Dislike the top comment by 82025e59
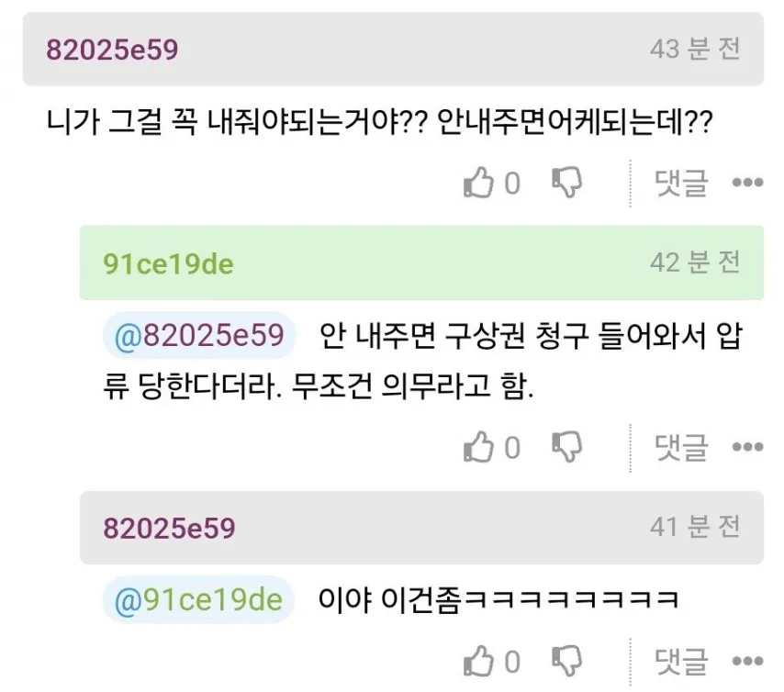Image resolution: width=784 pixels, height=692 pixels. click(567, 184)
